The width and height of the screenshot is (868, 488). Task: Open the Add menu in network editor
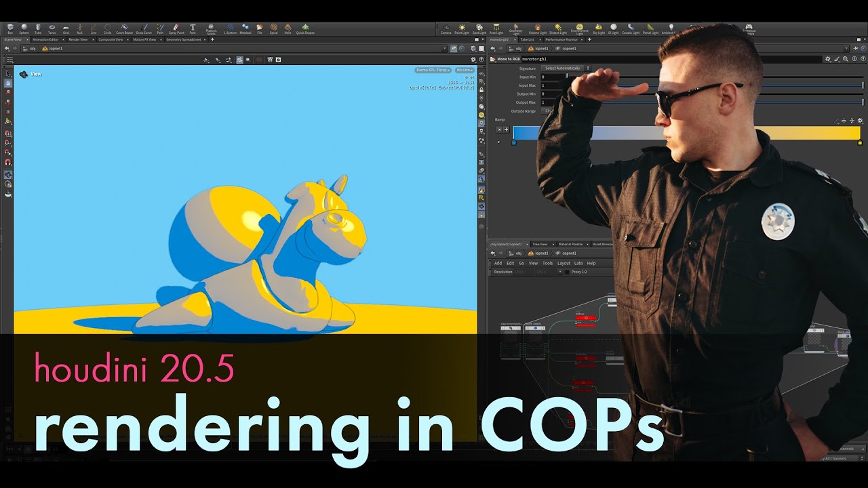[x=498, y=263]
